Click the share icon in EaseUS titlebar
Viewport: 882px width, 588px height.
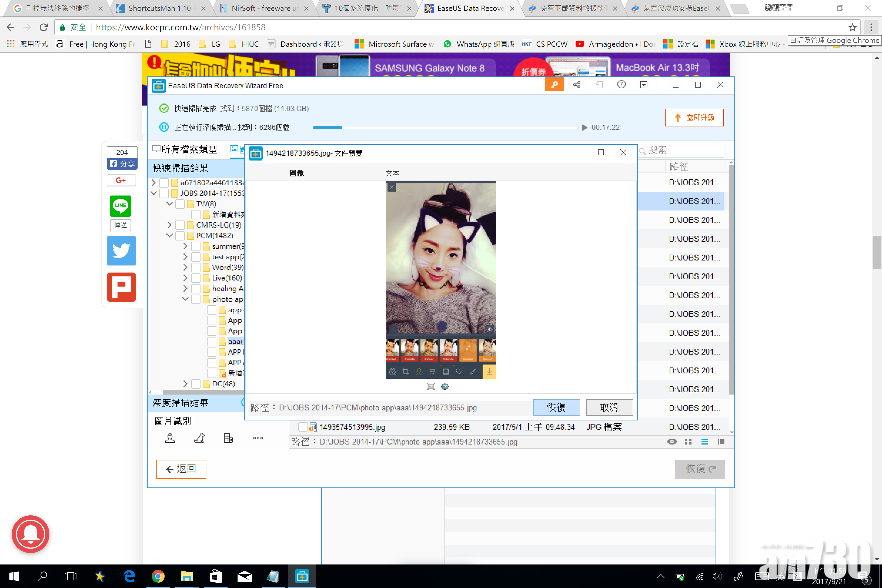tap(577, 85)
